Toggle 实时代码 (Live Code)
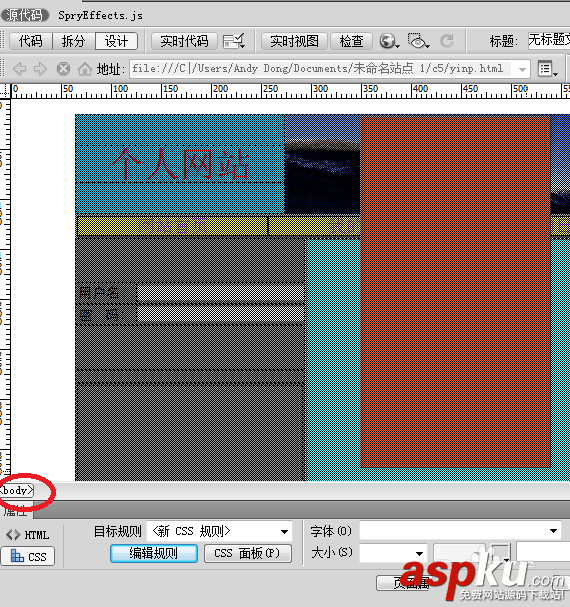This screenshot has height=607, width=570. [x=184, y=41]
